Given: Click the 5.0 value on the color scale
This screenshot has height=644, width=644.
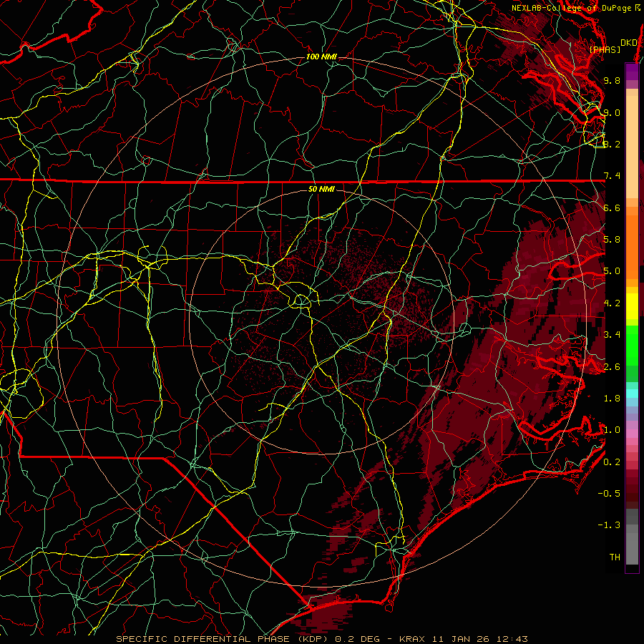Looking at the screenshot, I should [x=612, y=271].
